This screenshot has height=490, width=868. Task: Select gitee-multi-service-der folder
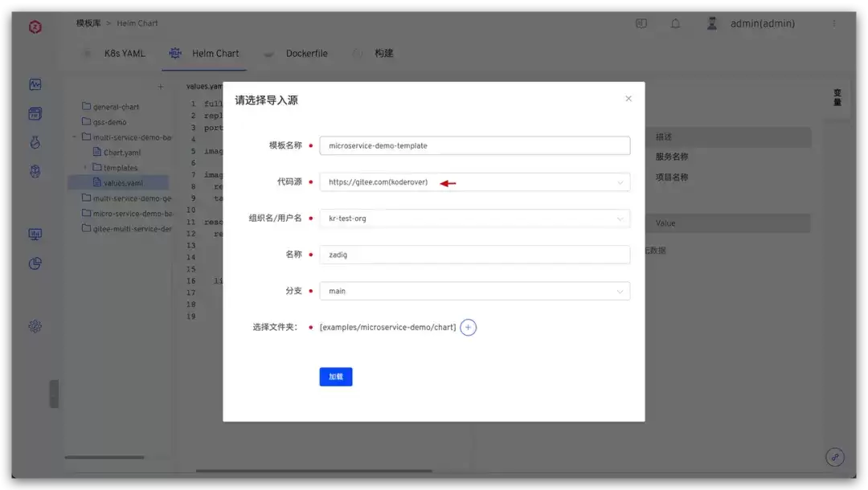tap(132, 229)
